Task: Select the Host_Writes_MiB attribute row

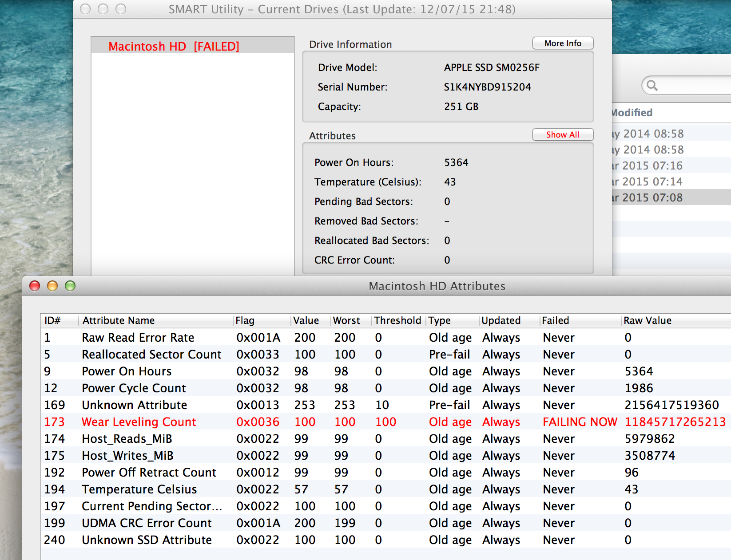Action: (127, 456)
